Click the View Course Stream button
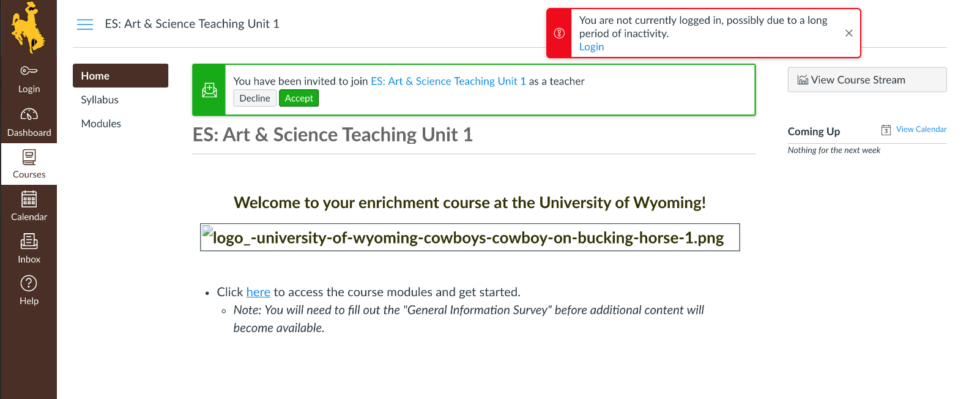980x399 pixels. point(867,80)
